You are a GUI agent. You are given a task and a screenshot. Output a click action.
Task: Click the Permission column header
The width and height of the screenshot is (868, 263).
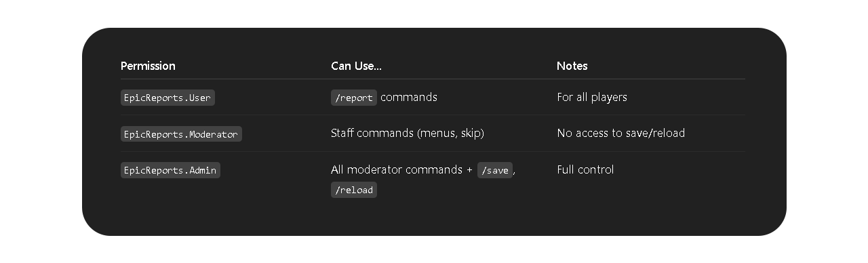(x=148, y=66)
